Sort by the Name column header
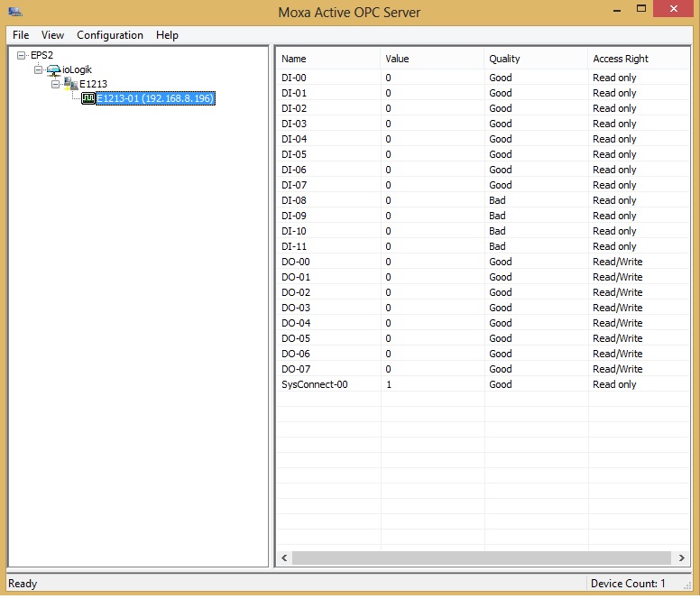This screenshot has height=599, width=700. (x=328, y=59)
